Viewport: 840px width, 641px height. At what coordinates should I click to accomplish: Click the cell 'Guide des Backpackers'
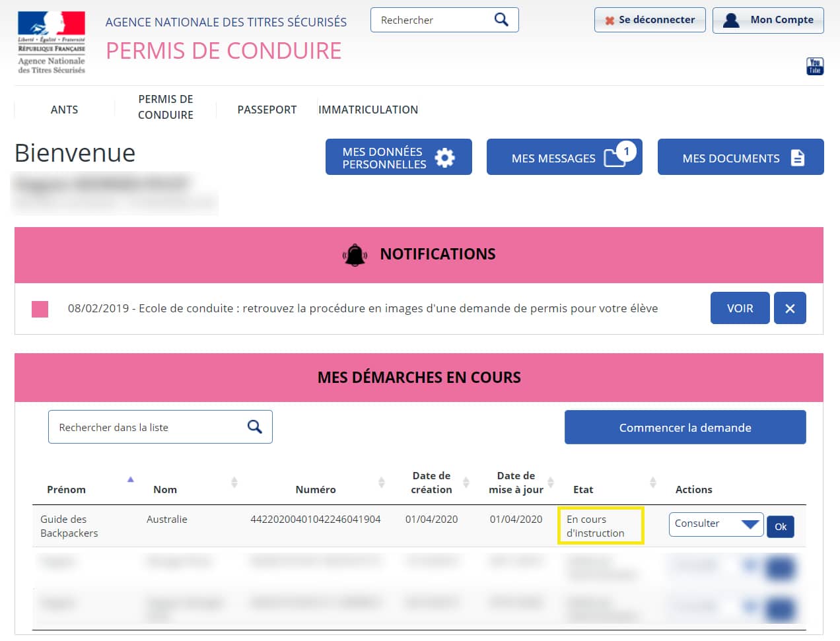[69, 526]
